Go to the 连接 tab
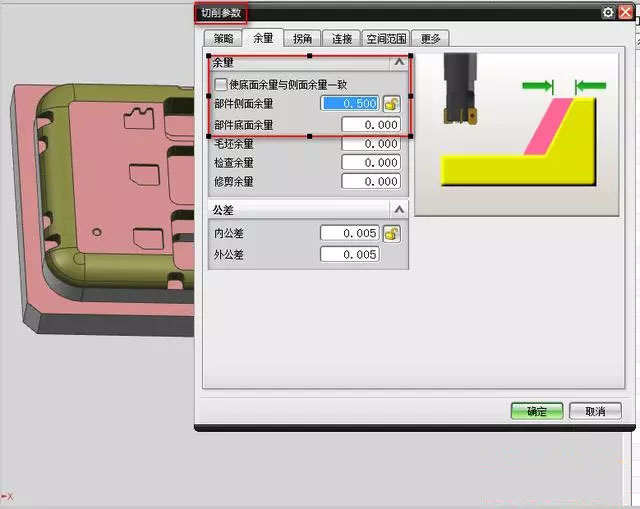 coord(342,39)
